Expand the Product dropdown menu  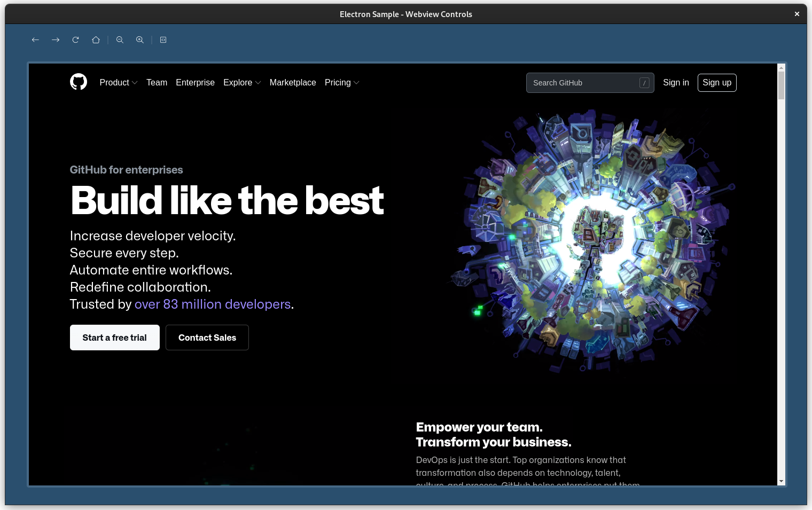(x=119, y=83)
